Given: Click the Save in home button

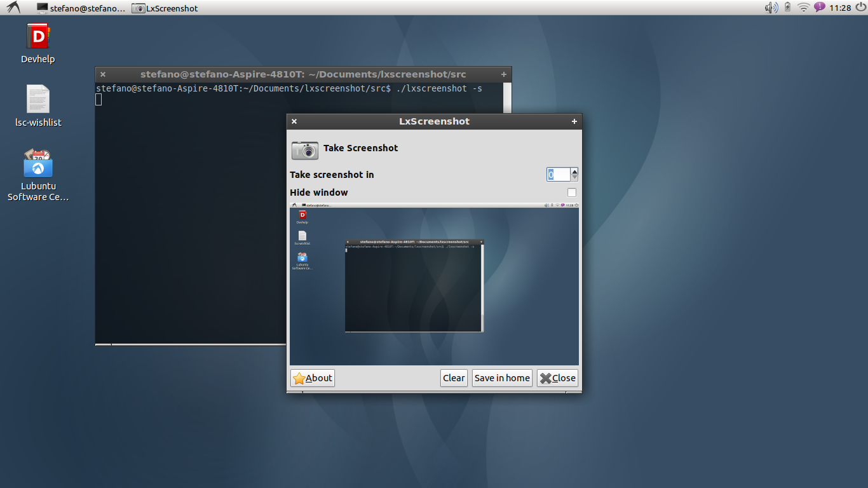Looking at the screenshot, I should coord(502,378).
